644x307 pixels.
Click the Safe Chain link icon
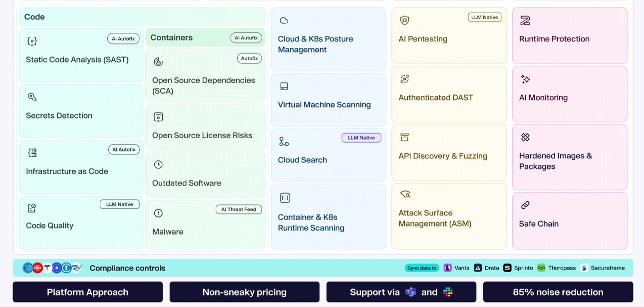(x=525, y=205)
